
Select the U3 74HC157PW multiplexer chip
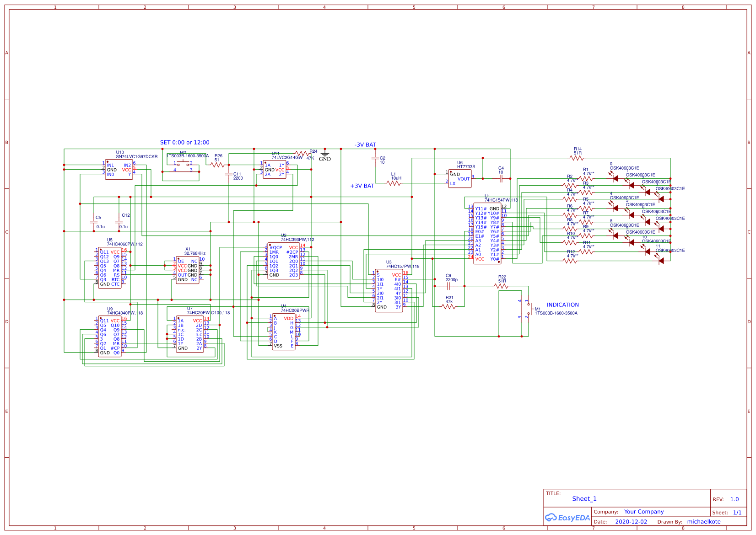[x=389, y=291]
